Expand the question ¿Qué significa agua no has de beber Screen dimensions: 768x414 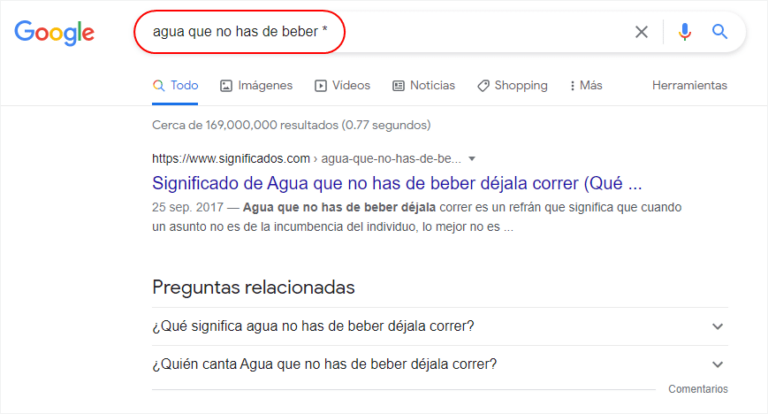[440, 326]
